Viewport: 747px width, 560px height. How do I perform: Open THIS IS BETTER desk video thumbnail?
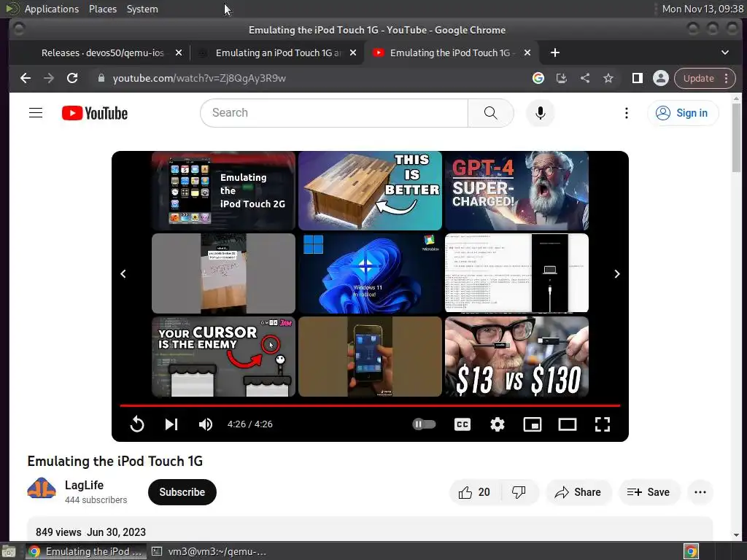[x=370, y=191]
